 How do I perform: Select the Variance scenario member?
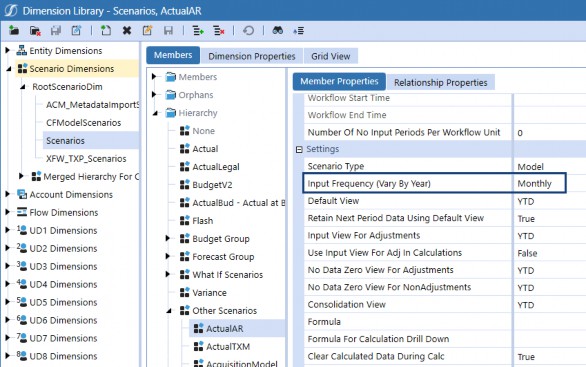pyautogui.click(x=209, y=293)
